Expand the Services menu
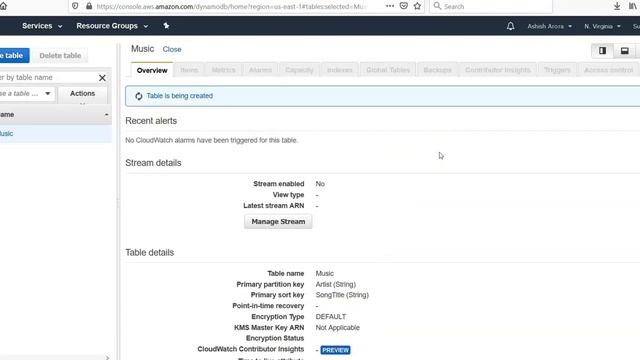 point(42,26)
